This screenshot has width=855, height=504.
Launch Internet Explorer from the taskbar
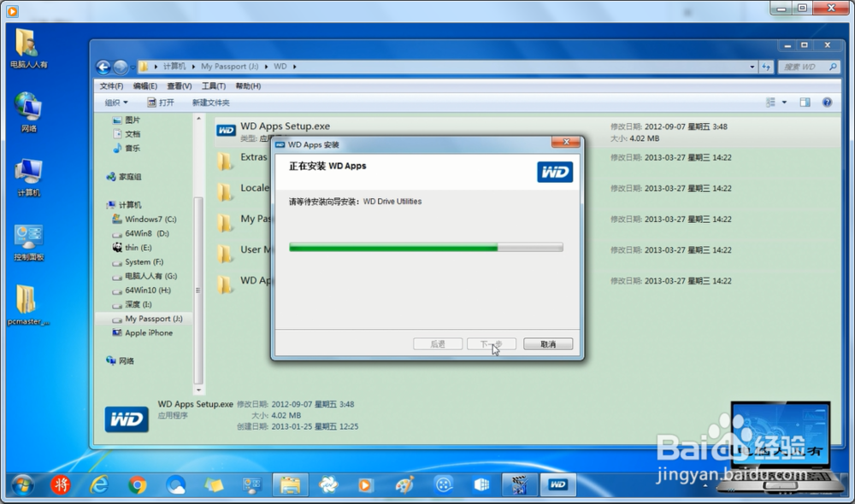point(99,484)
